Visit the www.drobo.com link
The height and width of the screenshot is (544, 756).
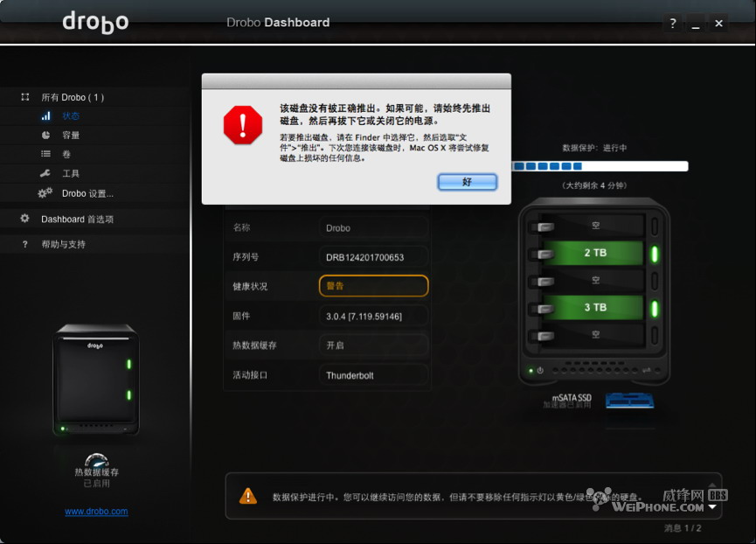pos(96,512)
